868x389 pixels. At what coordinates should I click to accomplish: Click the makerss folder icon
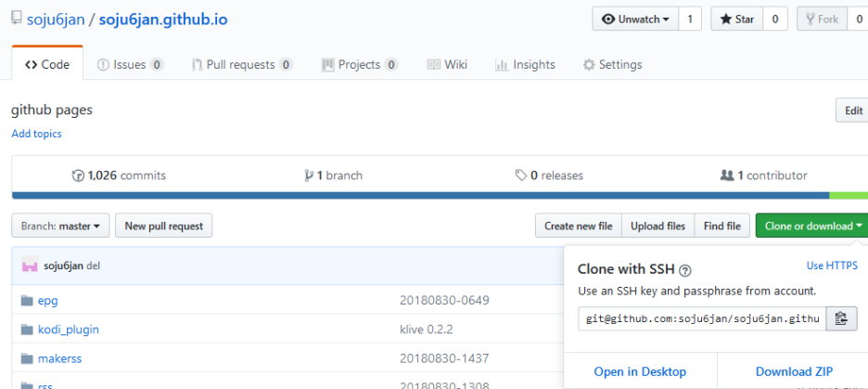click(27, 358)
